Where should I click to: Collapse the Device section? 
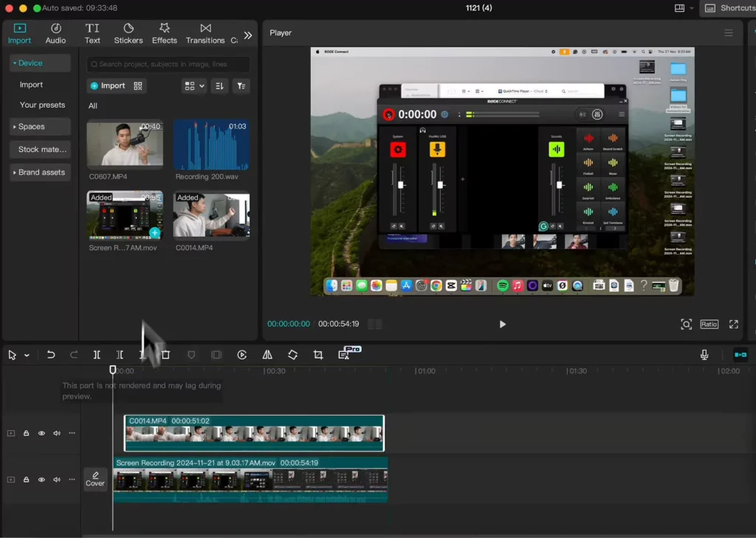[x=40, y=63]
